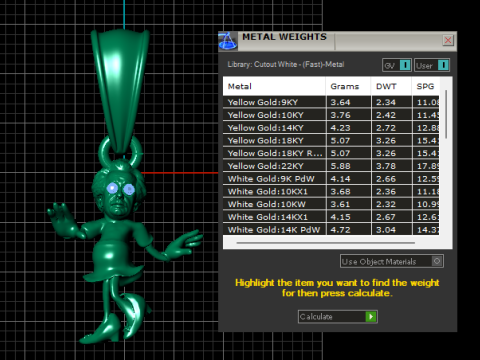Select the White Gold:10KW row
This screenshot has height=360, width=480.
click(x=331, y=204)
